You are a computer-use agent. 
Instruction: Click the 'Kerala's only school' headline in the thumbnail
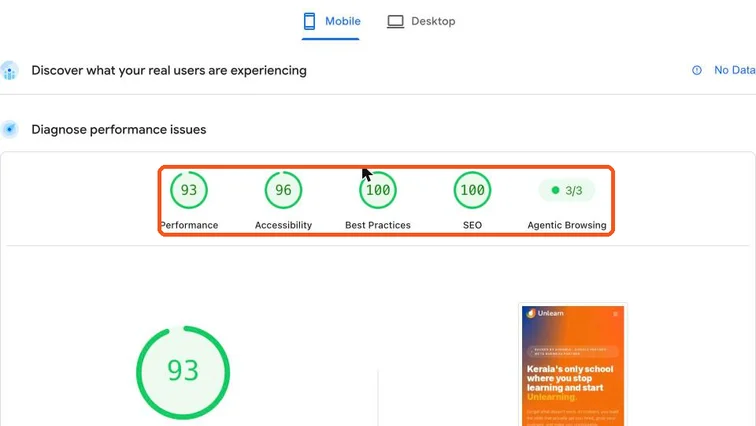pyautogui.click(x=570, y=383)
